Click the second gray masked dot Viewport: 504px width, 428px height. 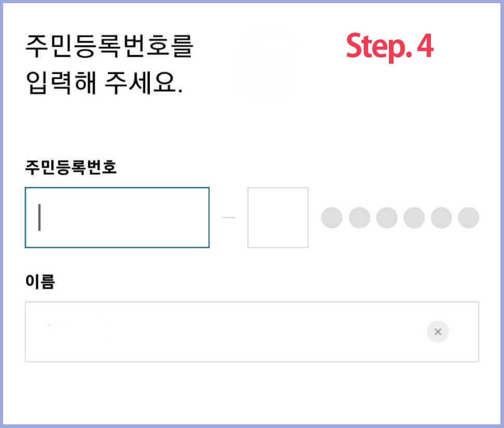tap(359, 217)
